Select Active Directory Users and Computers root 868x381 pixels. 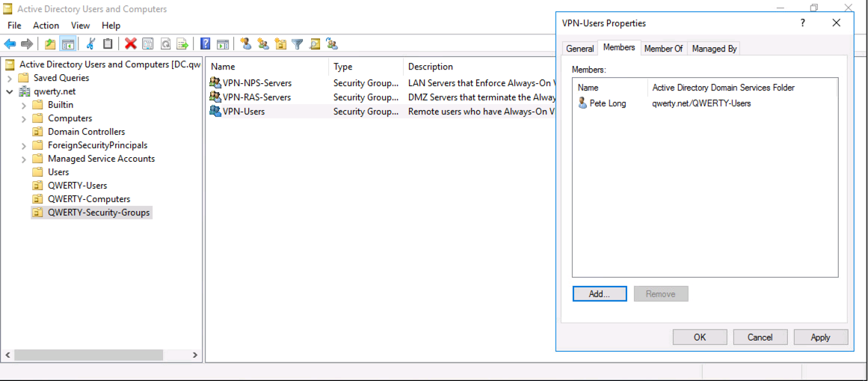[110, 64]
